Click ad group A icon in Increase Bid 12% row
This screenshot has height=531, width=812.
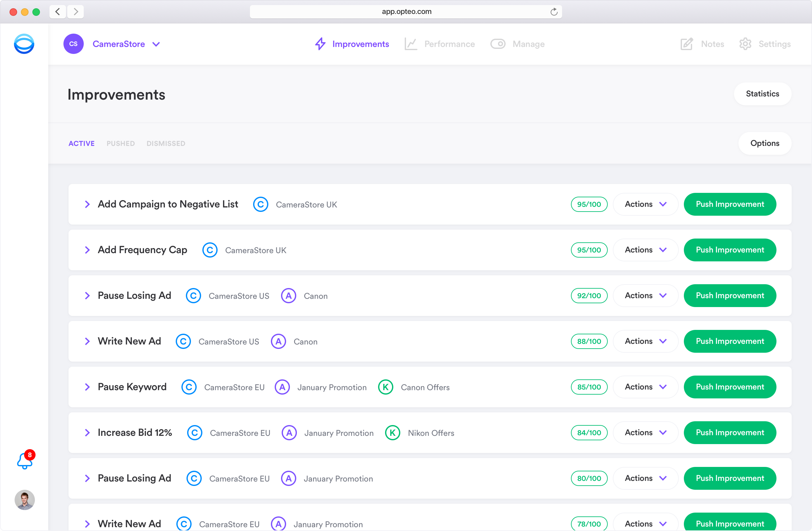point(289,433)
